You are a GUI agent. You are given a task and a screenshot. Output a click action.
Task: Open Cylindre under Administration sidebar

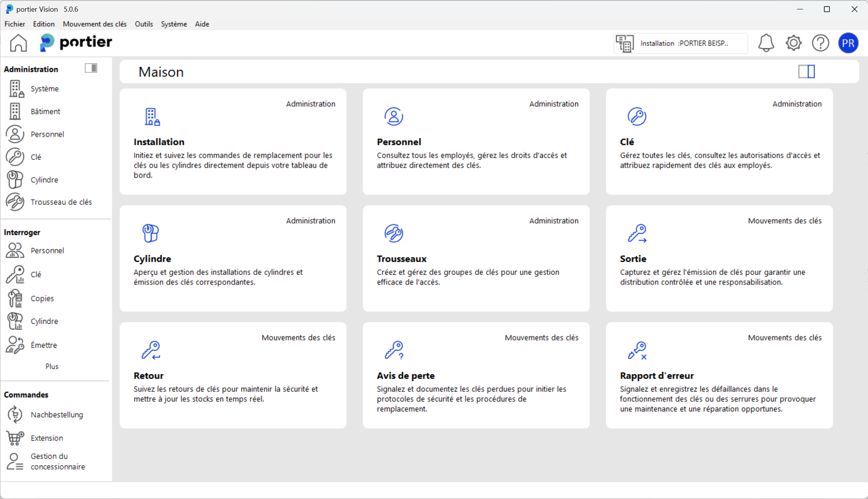44,180
